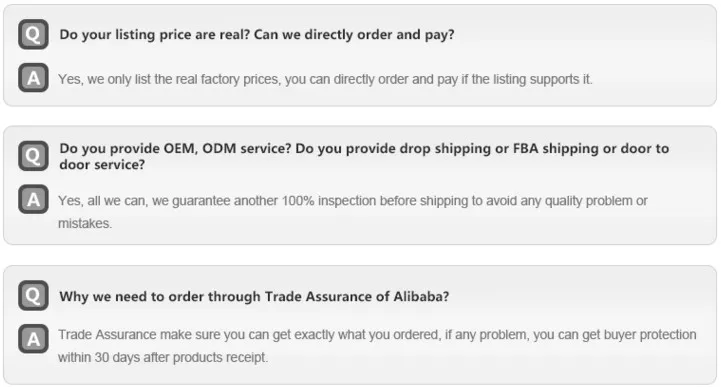Open the question "Do your listing price are real?"
Viewport: 721px width, 387px height.
(154, 34)
